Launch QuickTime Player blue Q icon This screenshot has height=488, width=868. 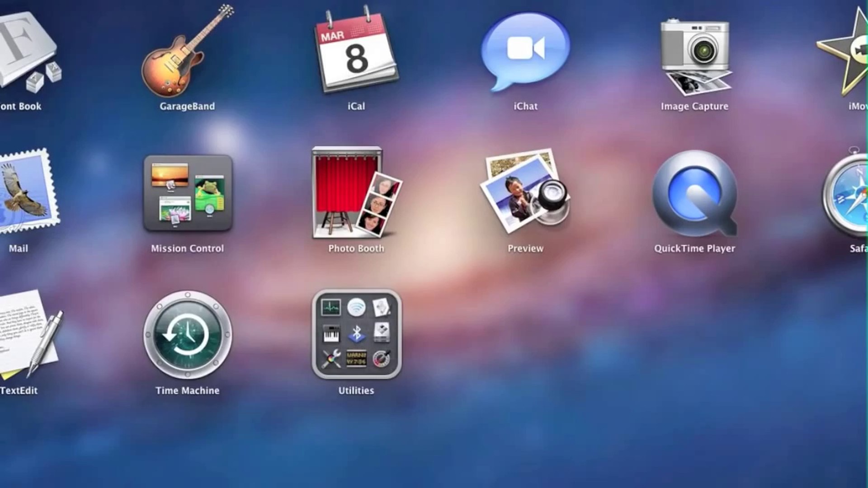pyautogui.click(x=695, y=193)
